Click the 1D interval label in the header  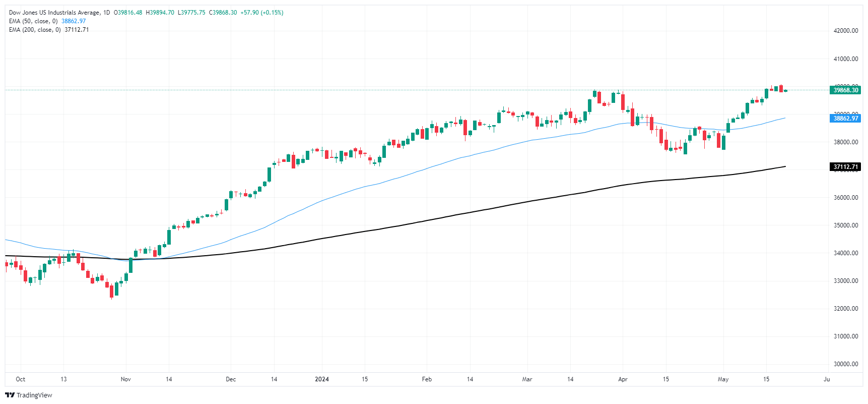[x=106, y=13]
